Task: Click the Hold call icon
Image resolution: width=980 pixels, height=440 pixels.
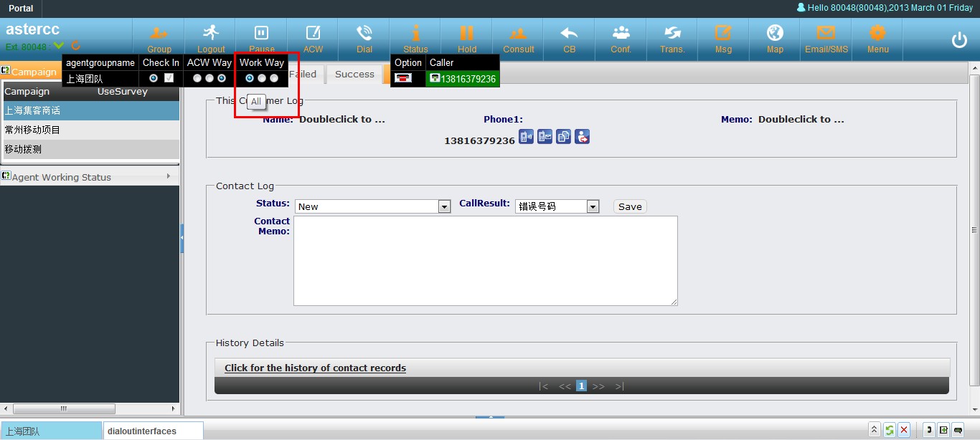Action: pyautogui.click(x=467, y=34)
